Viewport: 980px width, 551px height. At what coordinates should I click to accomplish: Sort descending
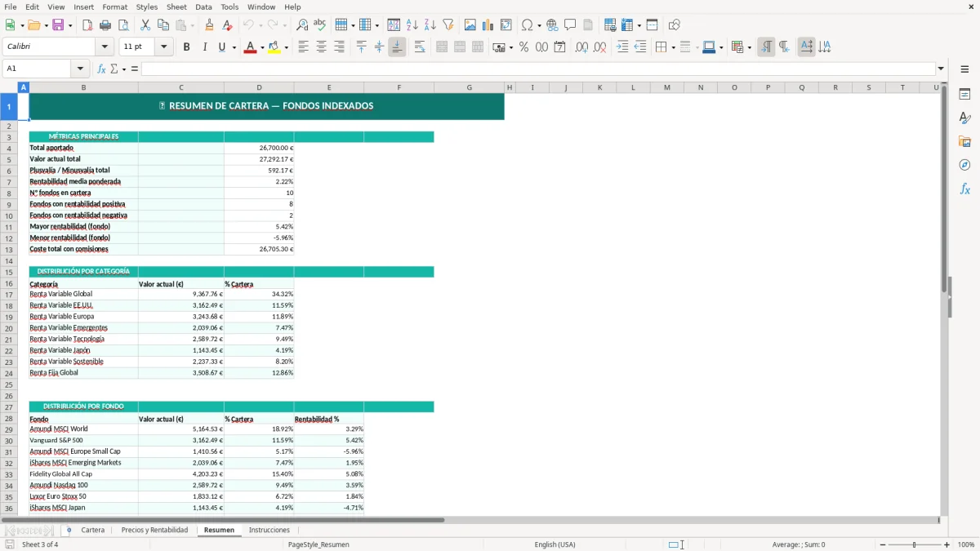[430, 25]
